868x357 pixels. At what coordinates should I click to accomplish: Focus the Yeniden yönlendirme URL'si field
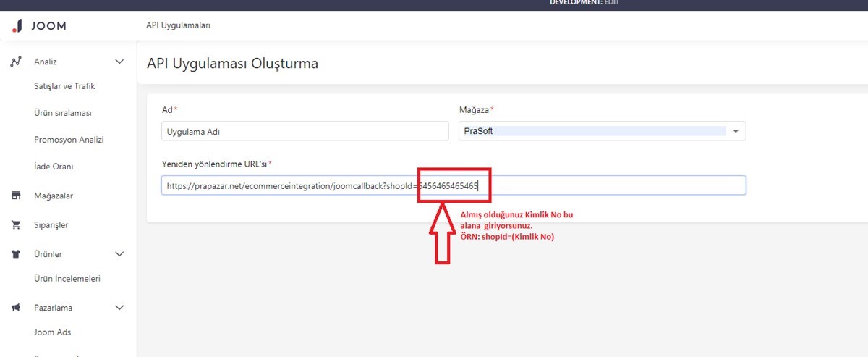tap(454, 185)
